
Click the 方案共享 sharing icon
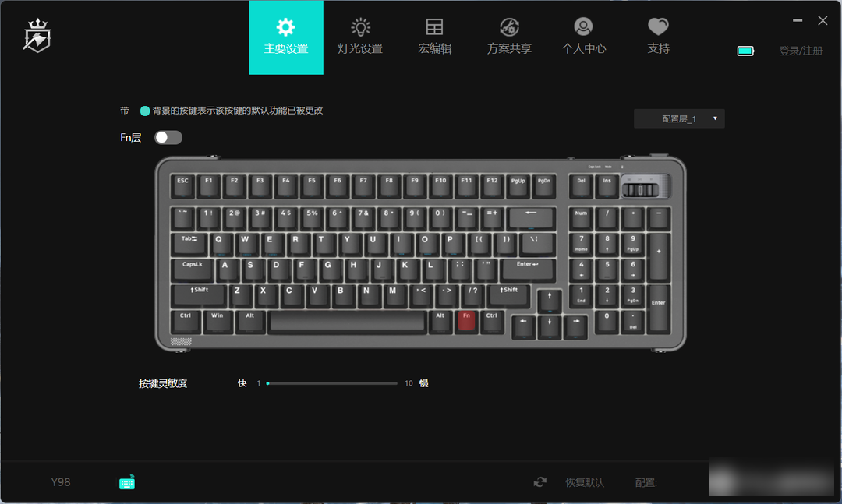(x=509, y=26)
